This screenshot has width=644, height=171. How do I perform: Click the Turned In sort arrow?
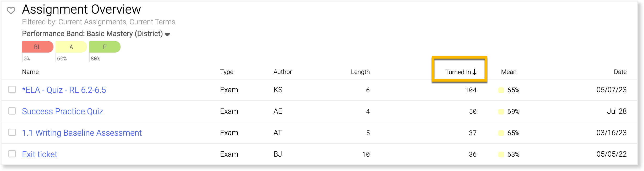tap(474, 72)
